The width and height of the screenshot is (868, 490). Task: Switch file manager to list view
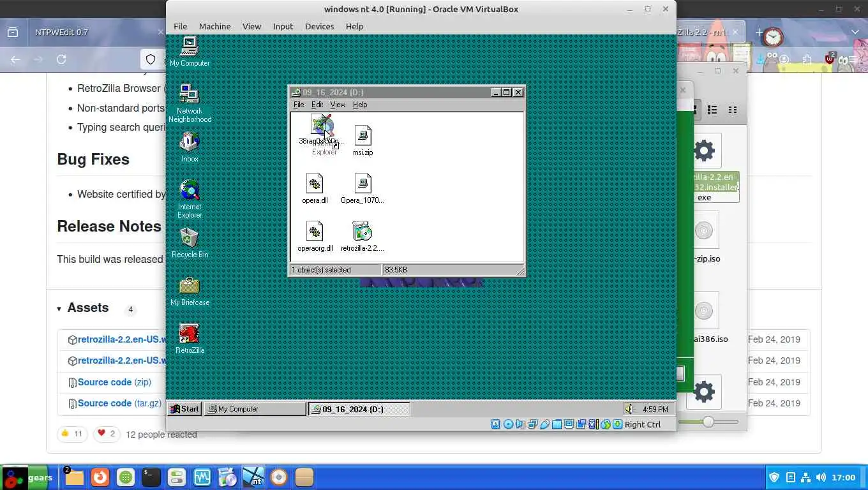click(x=712, y=110)
